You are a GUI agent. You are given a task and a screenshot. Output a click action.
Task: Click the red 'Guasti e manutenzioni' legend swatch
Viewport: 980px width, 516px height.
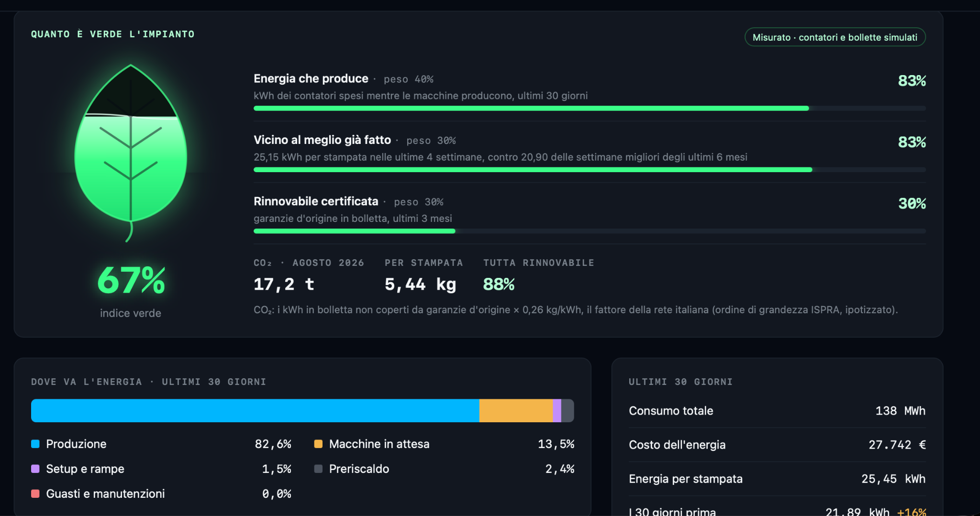[35, 494]
